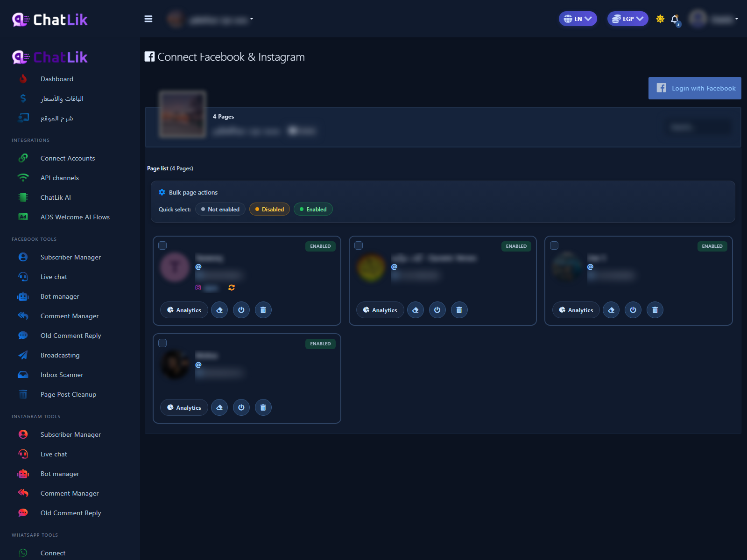The height and width of the screenshot is (560, 747).
Task: Open ChatLik AI menu item
Action: (x=56, y=197)
